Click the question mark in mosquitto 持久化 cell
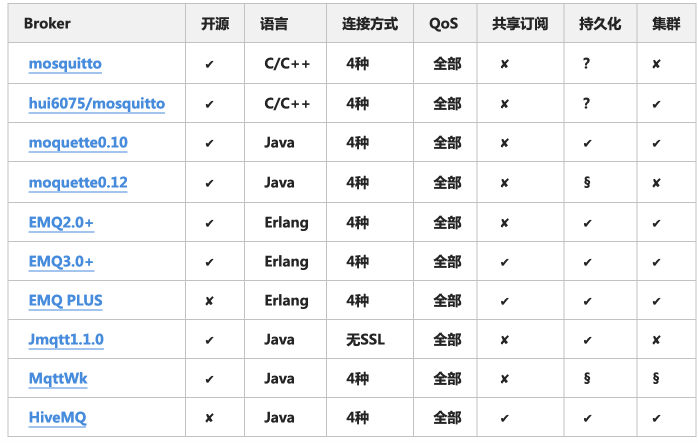Image resolution: width=698 pixels, height=443 pixels. click(x=587, y=64)
